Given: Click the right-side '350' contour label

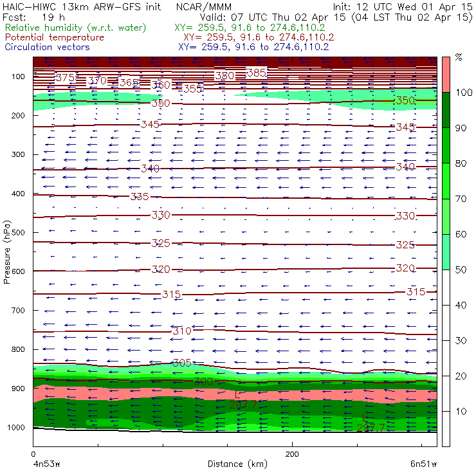Looking at the screenshot, I should coord(405,100).
